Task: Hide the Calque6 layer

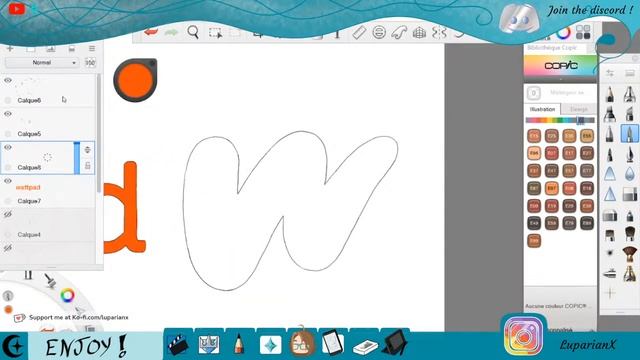Action: 8,80
